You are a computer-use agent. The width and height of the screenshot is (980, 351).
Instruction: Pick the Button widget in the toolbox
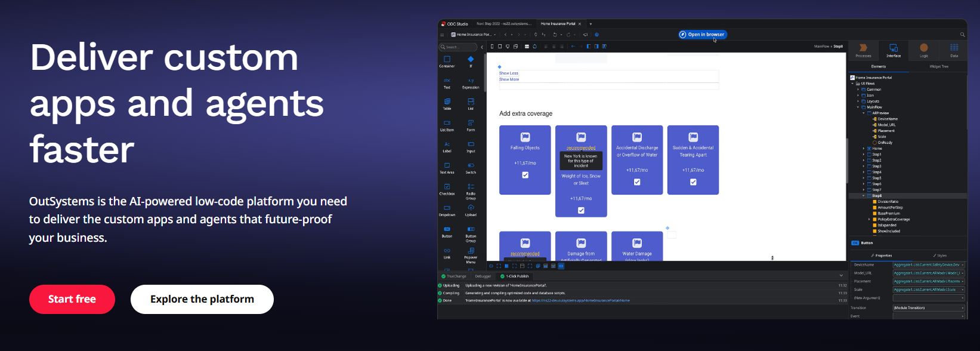pyautogui.click(x=447, y=232)
